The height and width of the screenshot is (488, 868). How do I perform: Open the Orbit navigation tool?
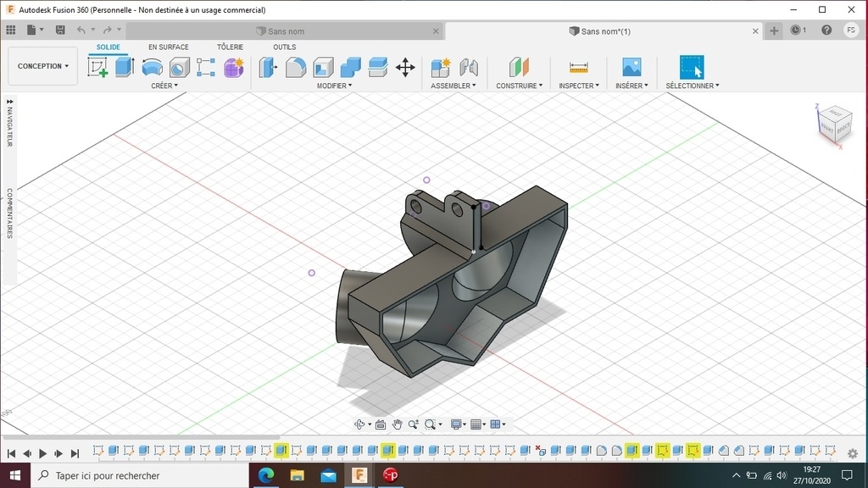(359, 424)
